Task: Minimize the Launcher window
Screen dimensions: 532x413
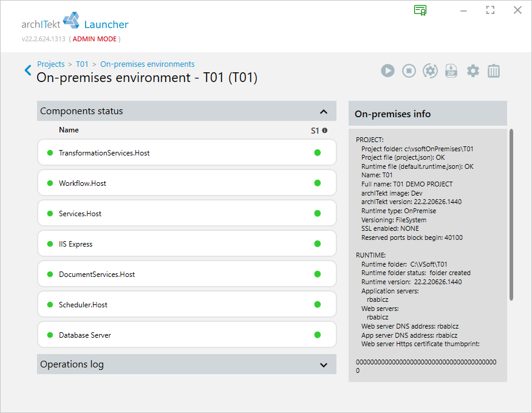Action: (x=463, y=11)
